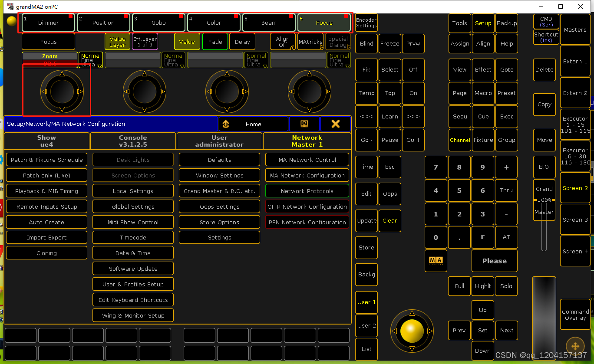The width and height of the screenshot is (594, 364).
Task: Open the Special Dialog dropdown
Action: (x=338, y=42)
